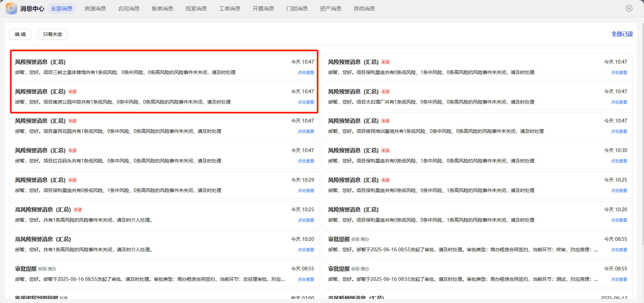Click the 编辑 button
This screenshot has width=644, height=303.
tap(20, 34)
